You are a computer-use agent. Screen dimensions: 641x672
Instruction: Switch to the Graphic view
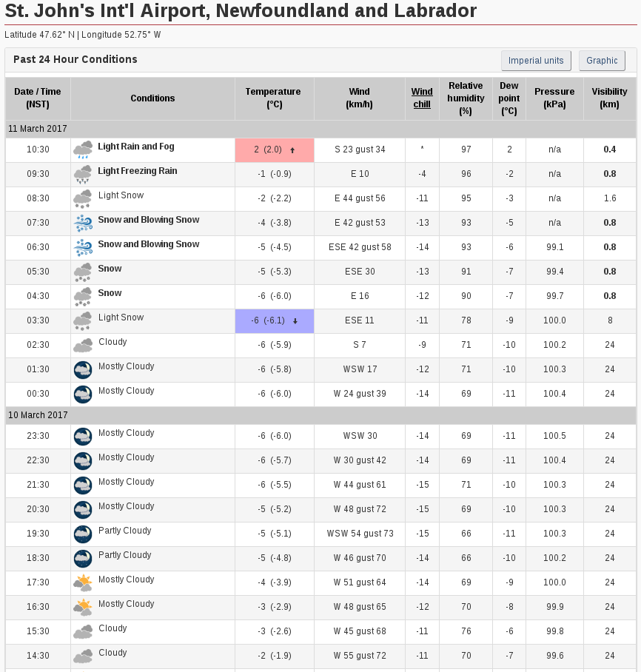click(x=602, y=61)
